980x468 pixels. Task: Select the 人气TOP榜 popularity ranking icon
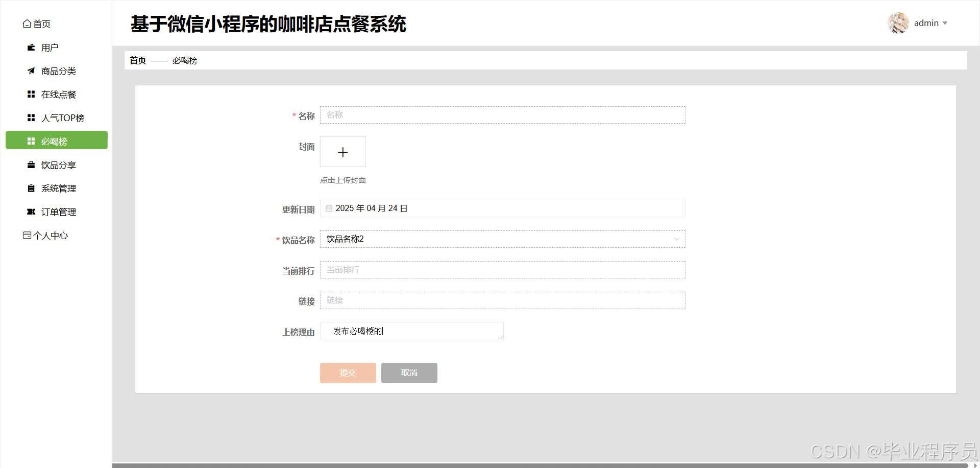31,118
